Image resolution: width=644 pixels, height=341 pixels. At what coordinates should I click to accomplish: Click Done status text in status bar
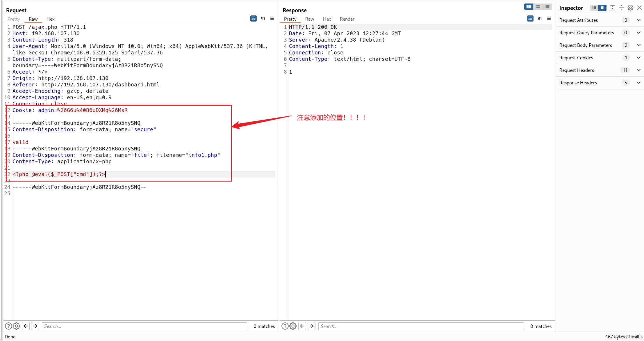pos(10,337)
